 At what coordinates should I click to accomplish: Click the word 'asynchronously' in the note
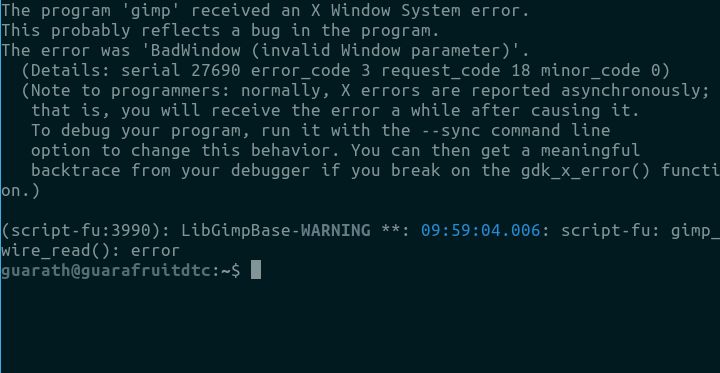631,90
